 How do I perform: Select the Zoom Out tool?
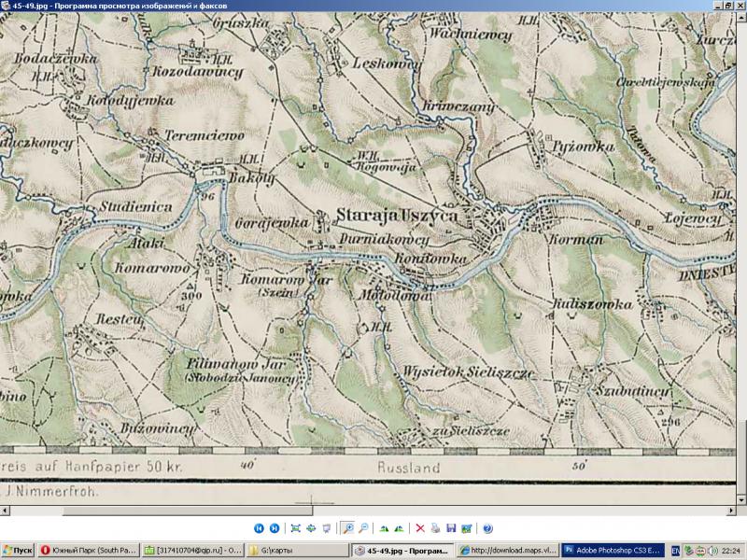point(363,528)
